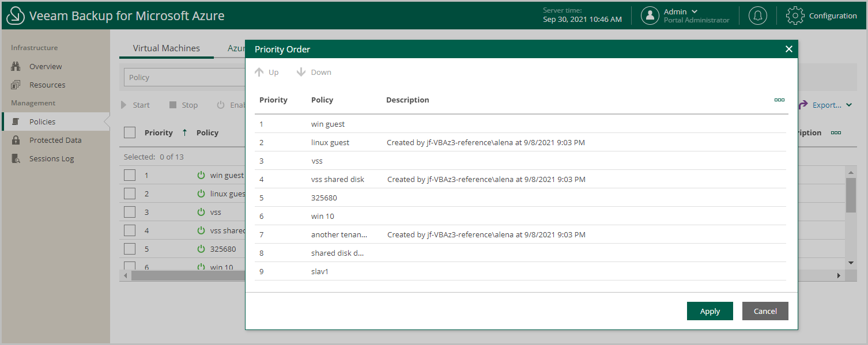
Task: Click the power status icon for 325680
Action: 201,249
